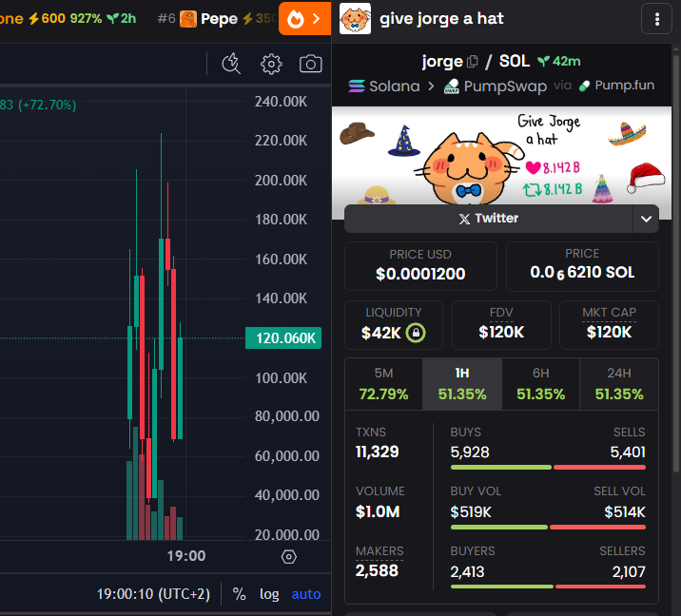Click the 927% ticker entry at left
The image size is (681, 616).
86,18
